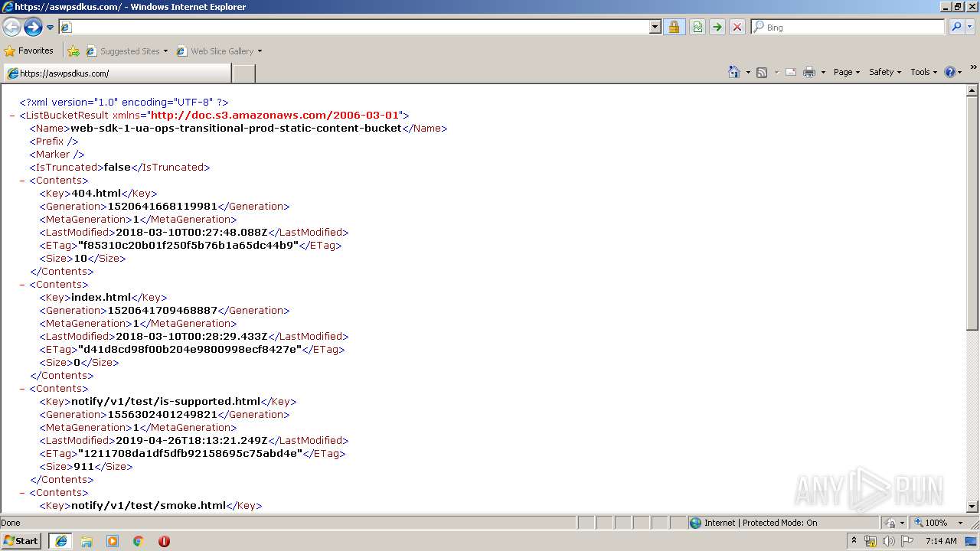Open the Windows Start menu
This screenshot has width=980, height=551.
click(x=21, y=540)
